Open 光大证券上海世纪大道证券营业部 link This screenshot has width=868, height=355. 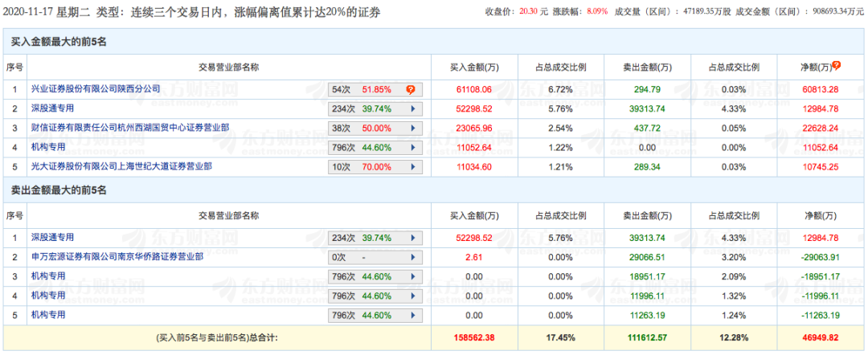point(121,165)
